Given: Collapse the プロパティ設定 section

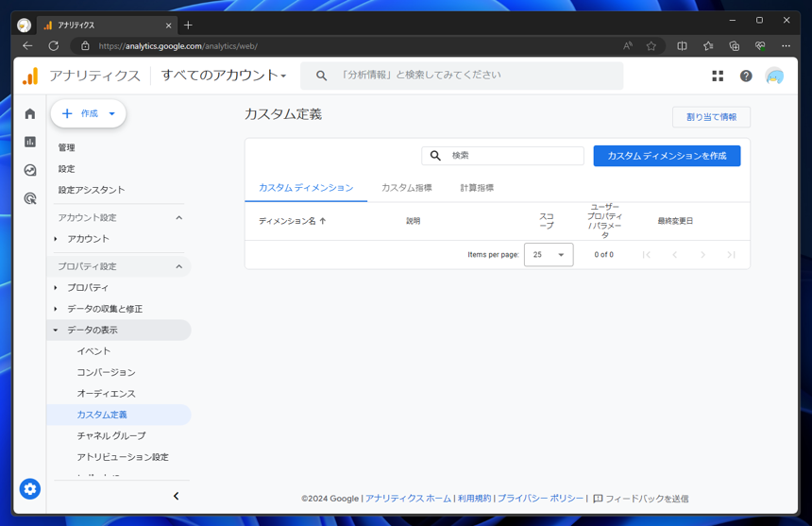Looking at the screenshot, I should coord(178,266).
